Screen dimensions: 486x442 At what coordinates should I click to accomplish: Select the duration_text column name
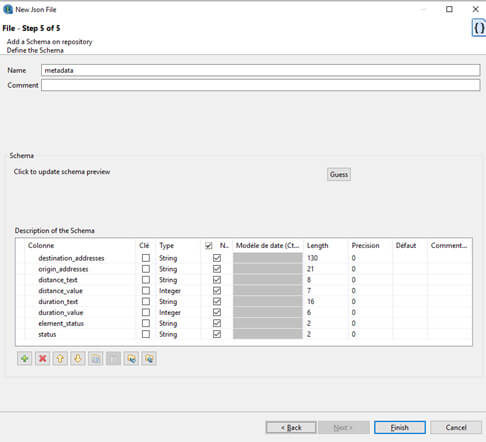point(58,301)
